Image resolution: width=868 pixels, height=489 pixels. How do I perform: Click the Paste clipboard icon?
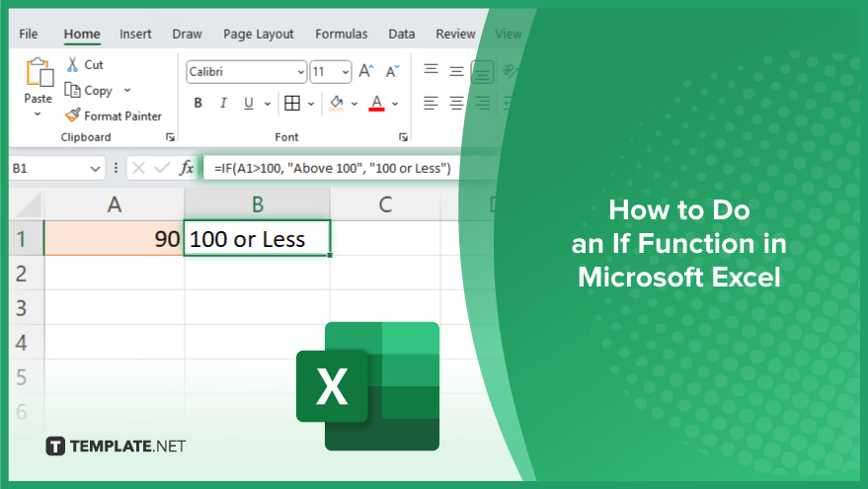(x=39, y=72)
